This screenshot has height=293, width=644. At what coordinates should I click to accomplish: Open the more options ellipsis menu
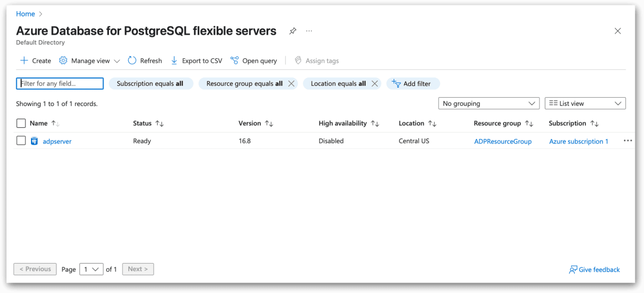pos(628,141)
